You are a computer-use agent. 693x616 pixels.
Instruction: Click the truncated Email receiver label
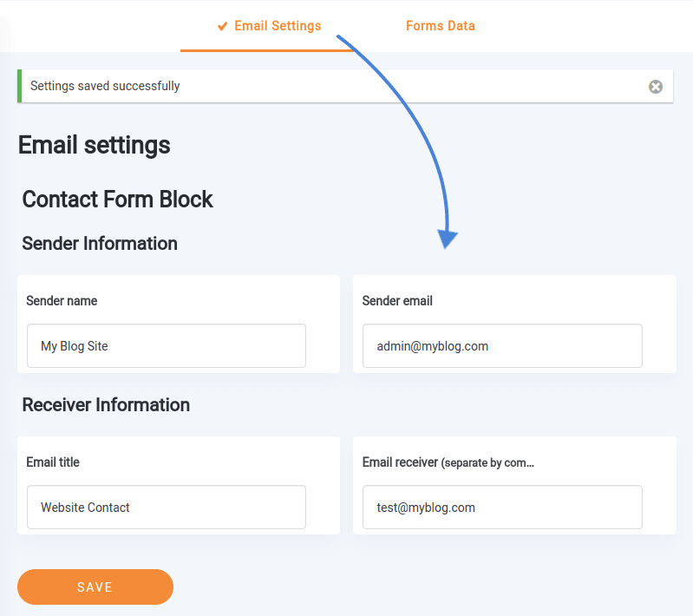coord(448,462)
